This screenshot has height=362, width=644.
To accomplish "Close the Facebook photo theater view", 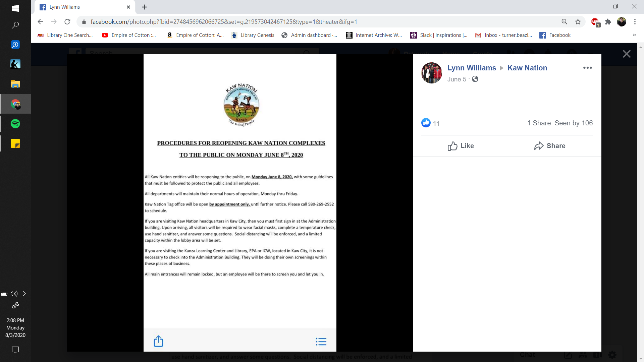I will click(626, 54).
